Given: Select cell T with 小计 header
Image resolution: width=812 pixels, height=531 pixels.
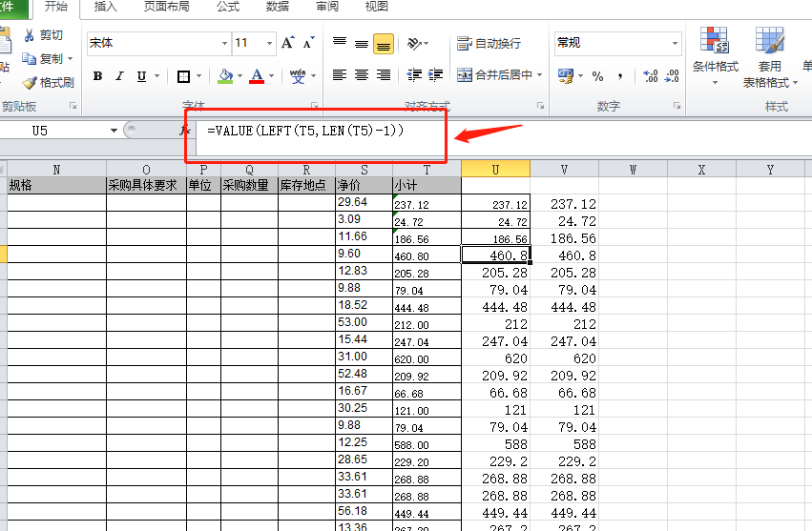Looking at the screenshot, I should tap(427, 185).
